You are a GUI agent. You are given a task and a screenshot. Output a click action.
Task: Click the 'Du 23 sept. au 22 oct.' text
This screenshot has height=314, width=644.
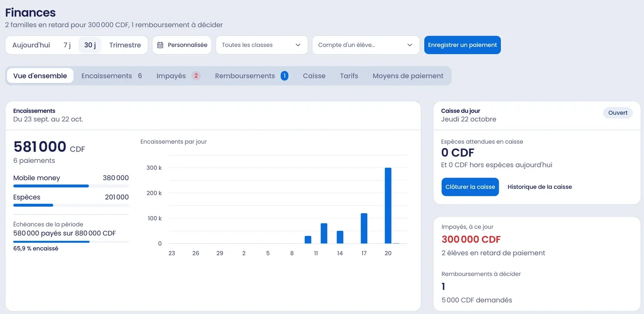48,119
